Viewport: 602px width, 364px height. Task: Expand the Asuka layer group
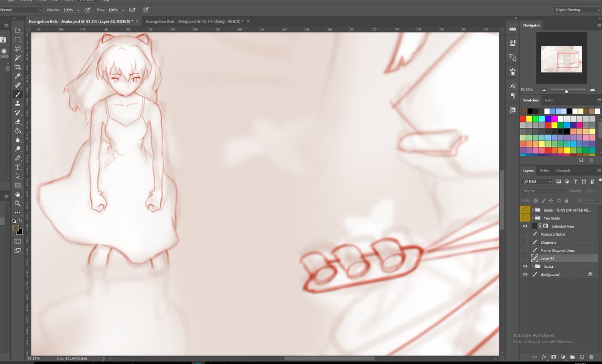pyautogui.click(x=533, y=266)
